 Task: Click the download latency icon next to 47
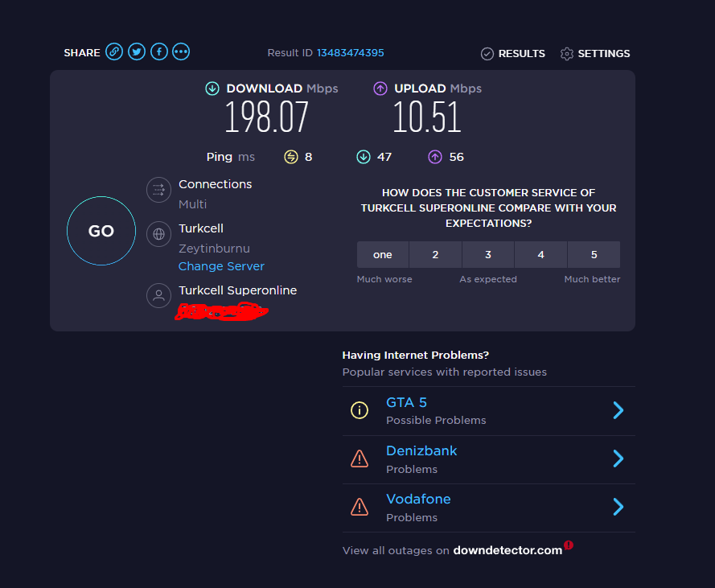tap(364, 157)
